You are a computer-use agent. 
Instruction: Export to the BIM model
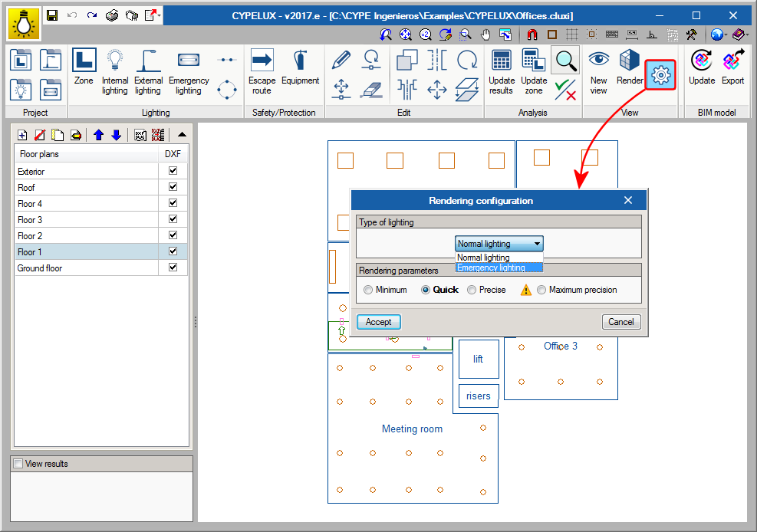tap(732, 71)
